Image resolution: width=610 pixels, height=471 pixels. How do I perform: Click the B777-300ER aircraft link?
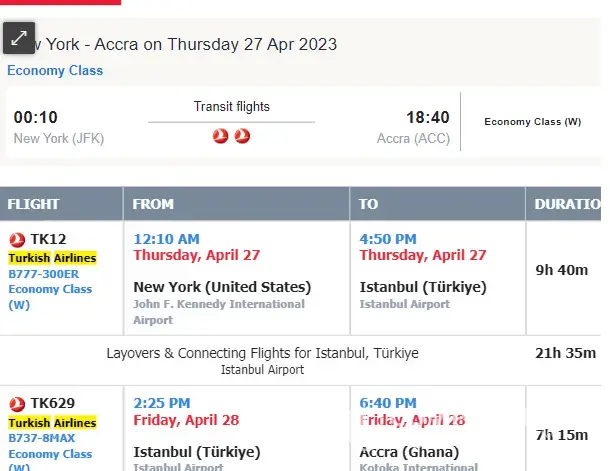click(x=45, y=273)
